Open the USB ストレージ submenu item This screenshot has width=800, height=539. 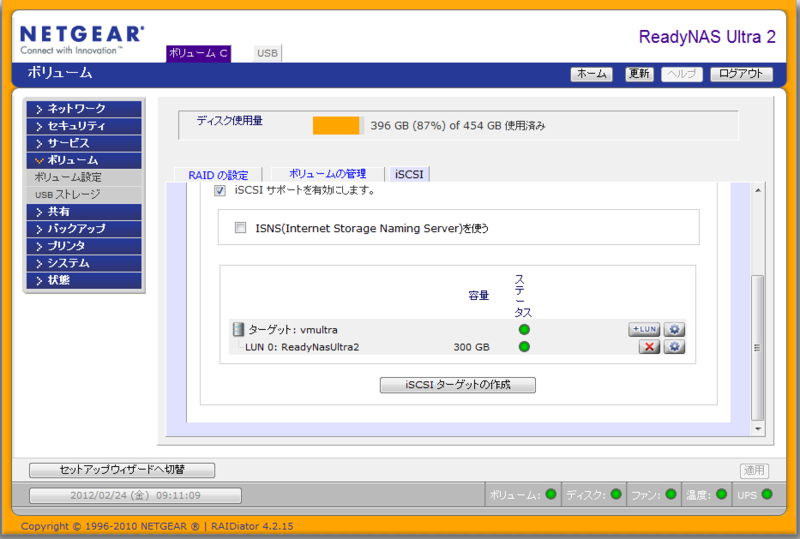point(84,194)
